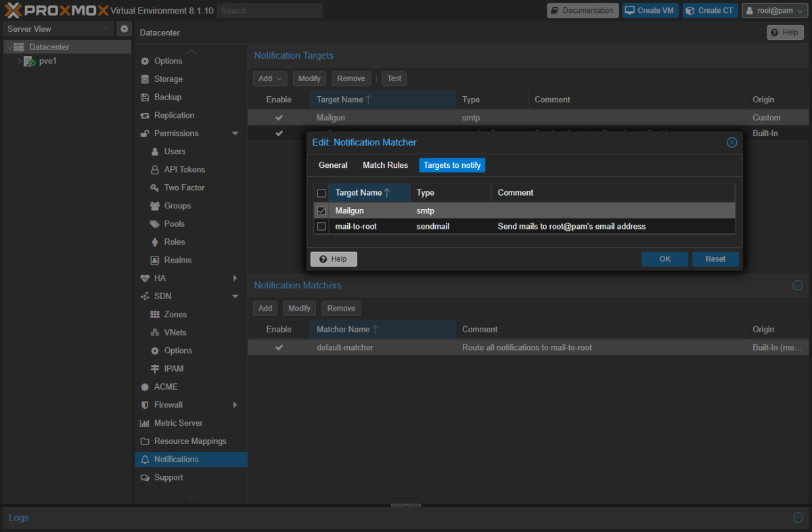Click the HA heartbeat icon
The image size is (812, 532).
(145, 278)
